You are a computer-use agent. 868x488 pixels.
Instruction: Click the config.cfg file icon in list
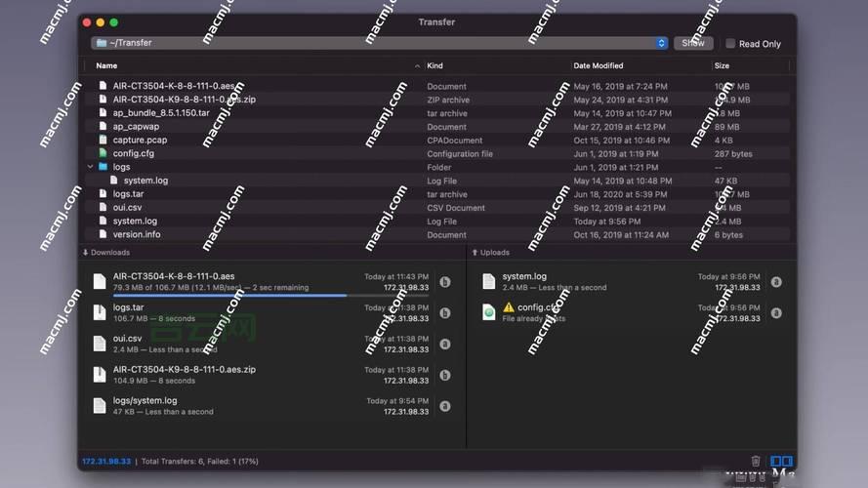[x=103, y=153]
